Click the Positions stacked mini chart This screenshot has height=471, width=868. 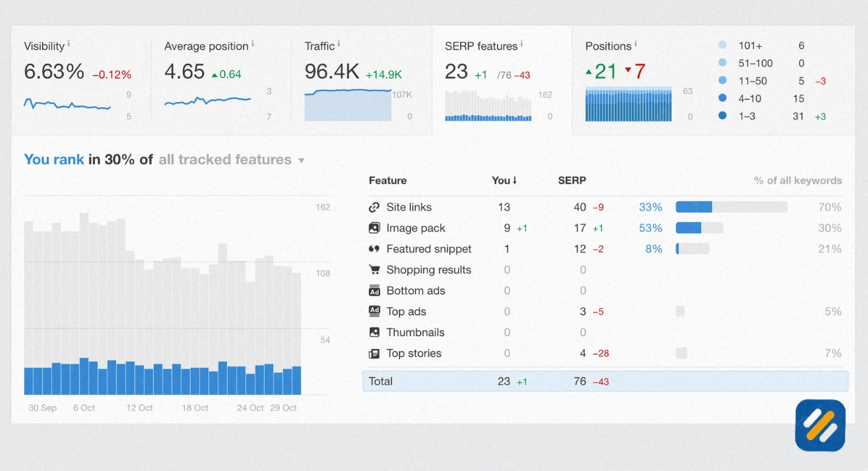(x=629, y=104)
